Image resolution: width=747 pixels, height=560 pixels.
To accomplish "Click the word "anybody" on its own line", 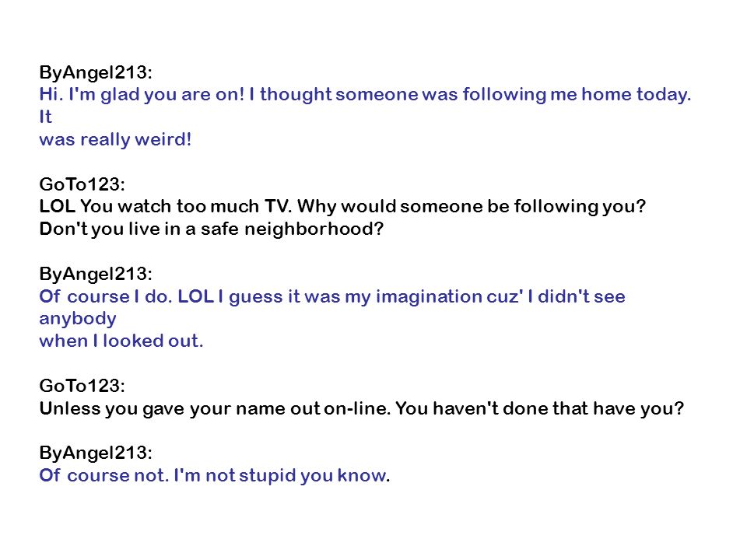I will pyautogui.click(x=78, y=319).
